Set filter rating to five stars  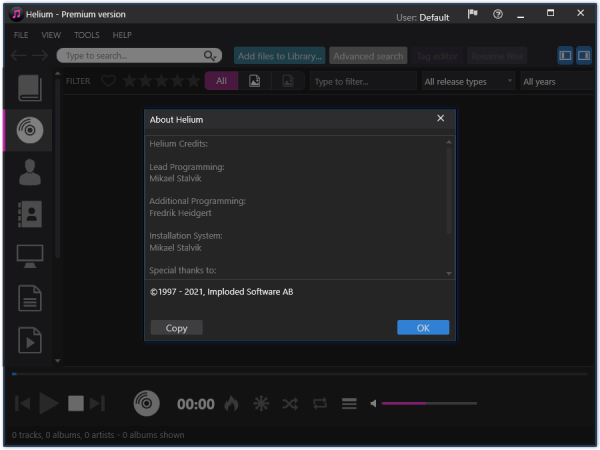[x=194, y=81]
